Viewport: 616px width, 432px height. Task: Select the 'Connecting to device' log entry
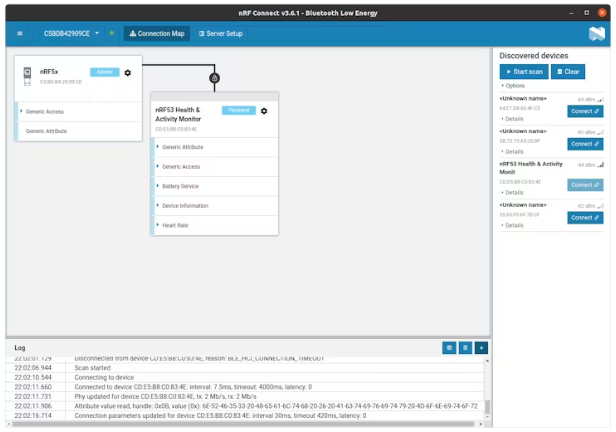(x=245, y=377)
